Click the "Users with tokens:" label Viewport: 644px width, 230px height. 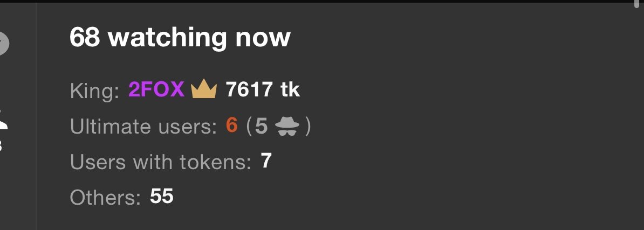click(161, 162)
